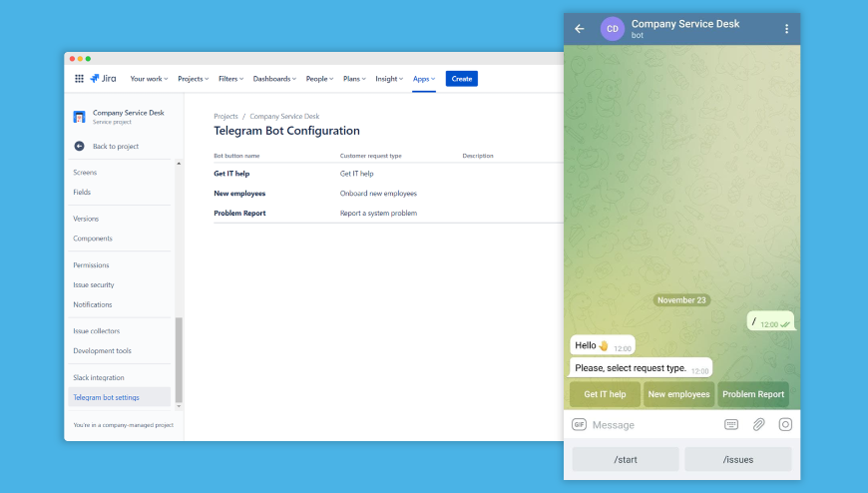
Task: Open Components in the sidebar
Action: 93,239
